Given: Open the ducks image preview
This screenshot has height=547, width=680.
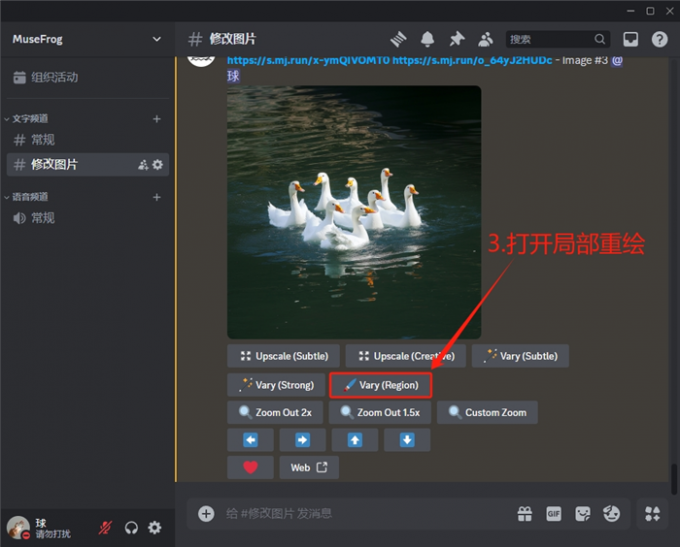Looking at the screenshot, I should [354, 212].
